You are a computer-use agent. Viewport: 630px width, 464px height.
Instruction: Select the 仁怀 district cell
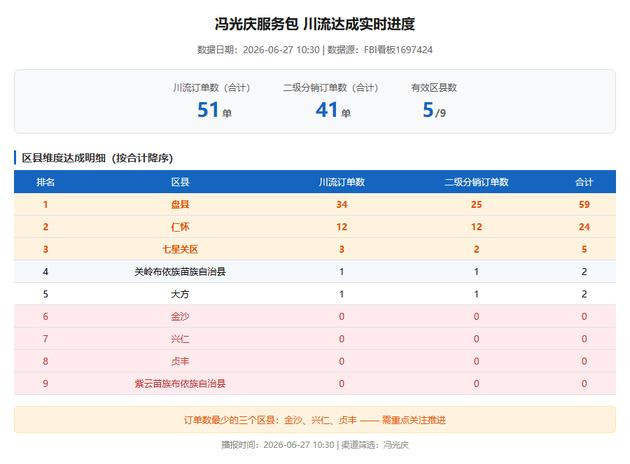(x=180, y=227)
